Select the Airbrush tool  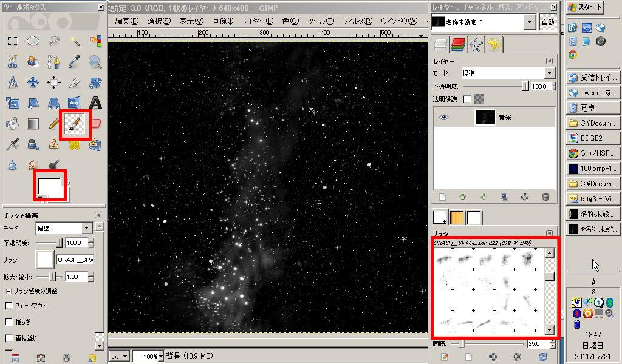[13, 144]
